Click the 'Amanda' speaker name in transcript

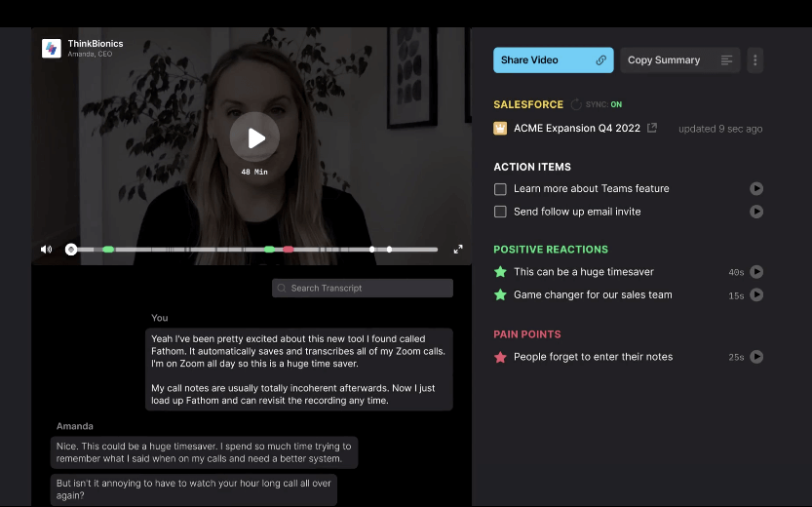[74, 426]
